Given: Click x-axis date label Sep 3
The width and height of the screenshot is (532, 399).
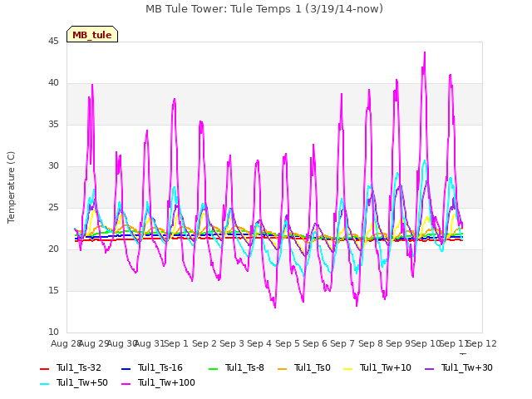Looking at the screenshot, I should tap(232, 343).
